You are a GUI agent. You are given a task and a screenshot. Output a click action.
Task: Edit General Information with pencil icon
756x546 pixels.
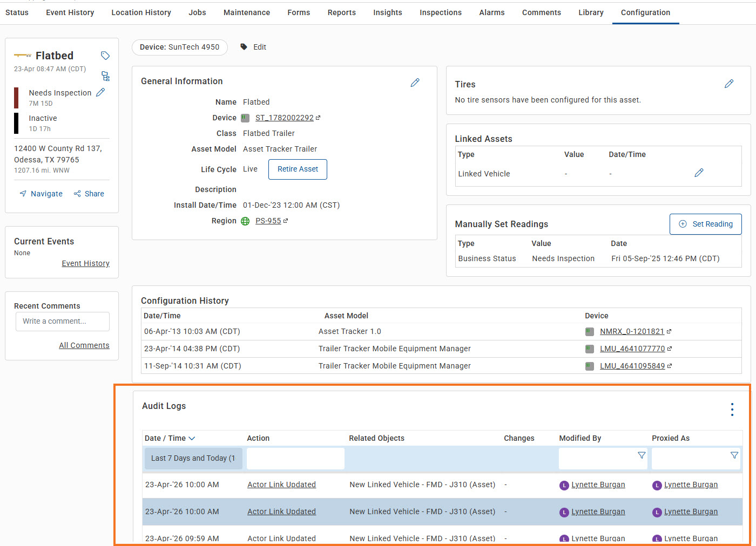[415, 83]
